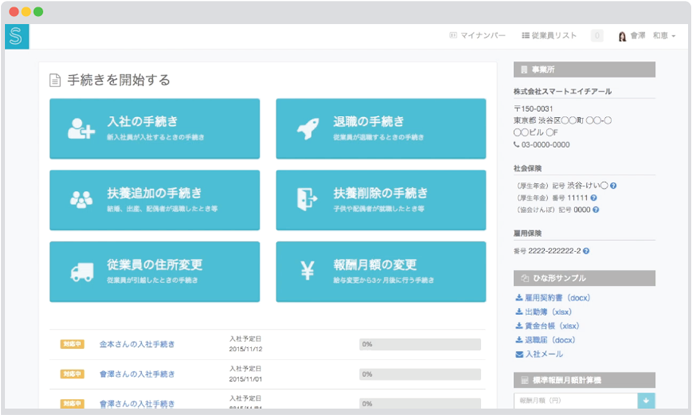Image resolution: width=692 pixels, height=416 pixels.
Task: Open the 従業員リスト menu item
Action: tap(549, 35)
